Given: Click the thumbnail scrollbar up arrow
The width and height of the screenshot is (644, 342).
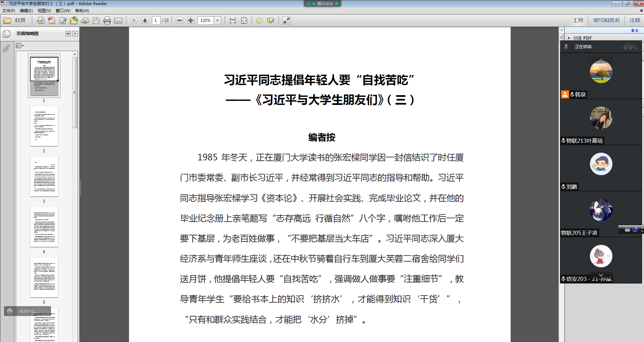Looking at the screenshot, I should click(75, 54).
